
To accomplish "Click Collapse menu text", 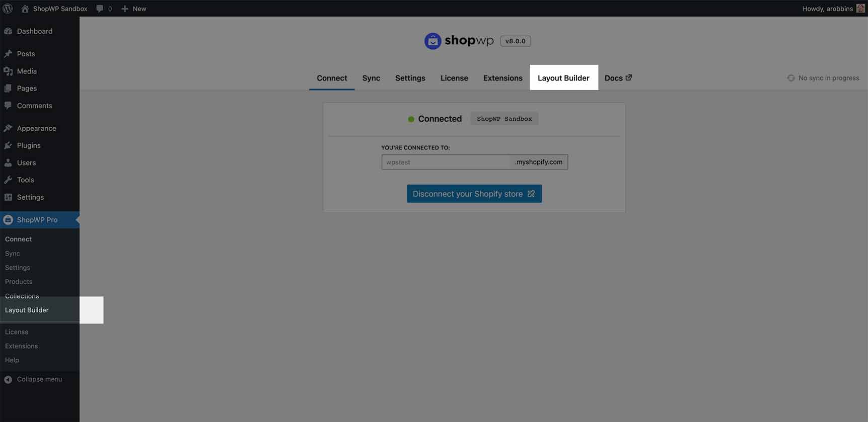I will tap(40, 379).
